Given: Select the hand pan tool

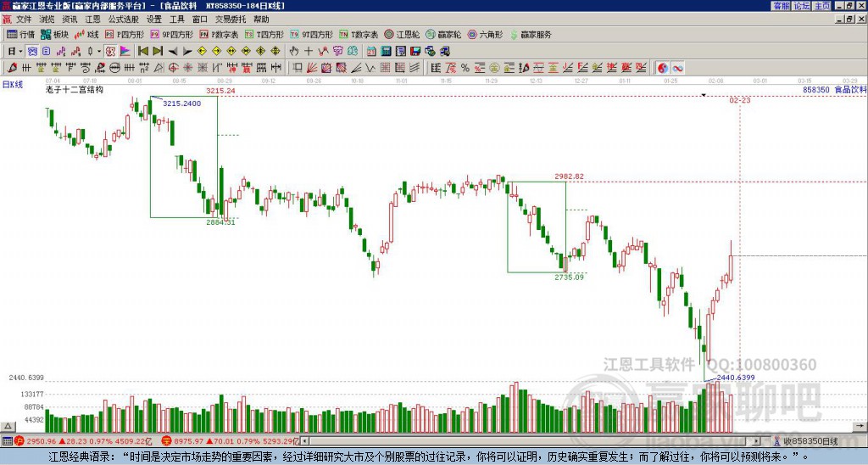Looking at the screenshot, I should click(294, 52).
